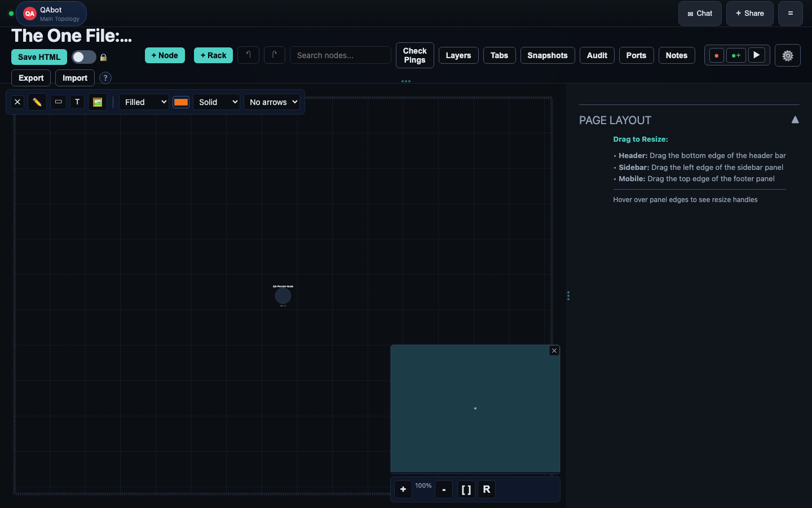Screen dimensions: 812x508
Task: Open the Snapshots panel
Action: coord(548,55)
